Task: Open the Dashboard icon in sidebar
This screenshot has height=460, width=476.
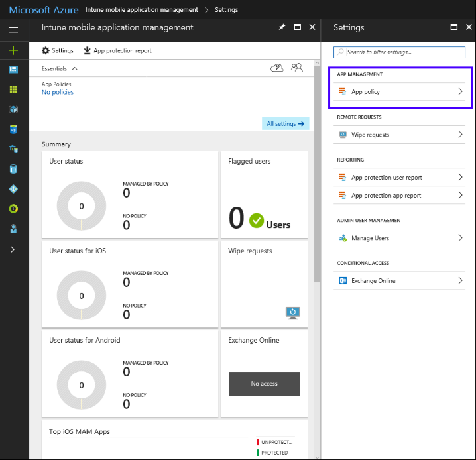Action: pyautogui.click(x=13, y=69)
